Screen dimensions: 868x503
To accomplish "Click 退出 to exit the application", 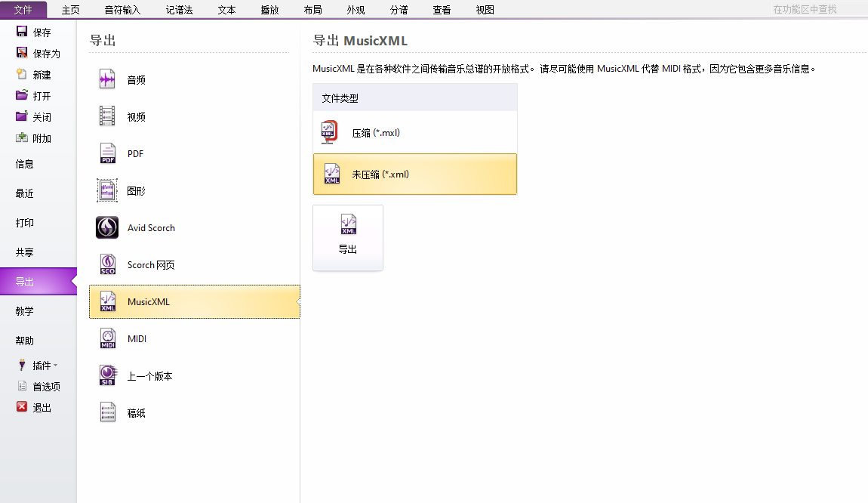I will [42, 408].
